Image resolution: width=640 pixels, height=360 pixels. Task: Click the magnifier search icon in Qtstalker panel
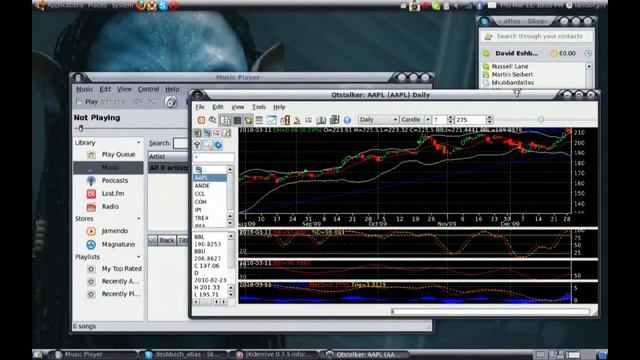coord(207,145)
